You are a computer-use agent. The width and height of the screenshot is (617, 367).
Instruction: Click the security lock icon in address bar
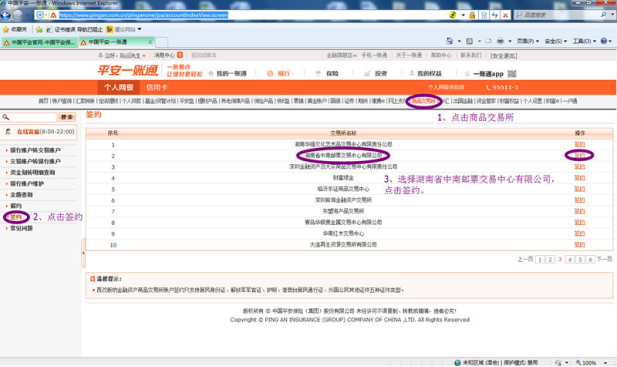click(472, 15)
